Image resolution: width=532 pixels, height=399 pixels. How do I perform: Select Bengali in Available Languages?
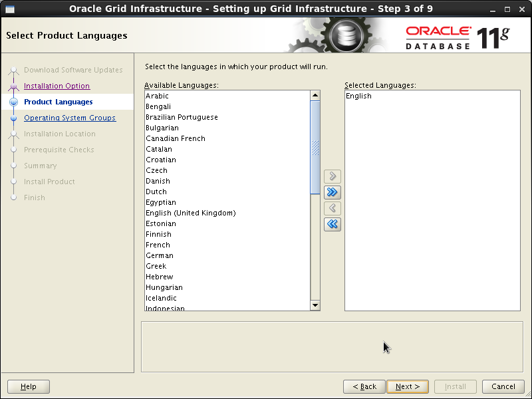click(227, 106)
